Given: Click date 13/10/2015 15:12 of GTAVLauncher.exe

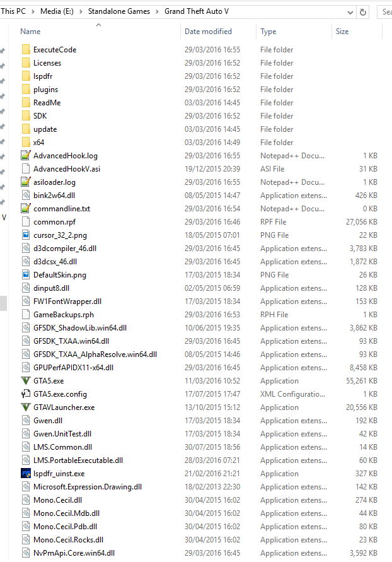Looking at the screenshot, I should [212, 407].
